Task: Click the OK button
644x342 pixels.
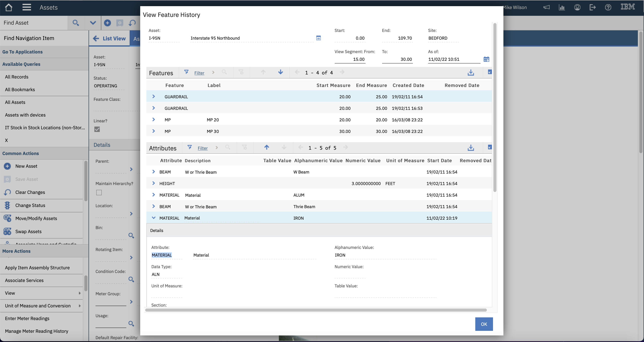Action: click(x=484, y=324)
